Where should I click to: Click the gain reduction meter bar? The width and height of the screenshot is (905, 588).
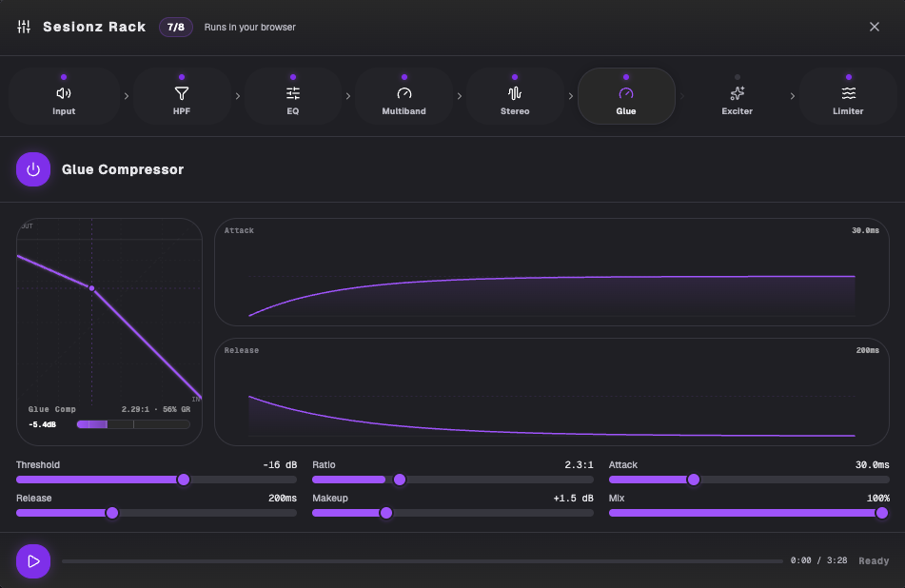(x=133, y=424)
